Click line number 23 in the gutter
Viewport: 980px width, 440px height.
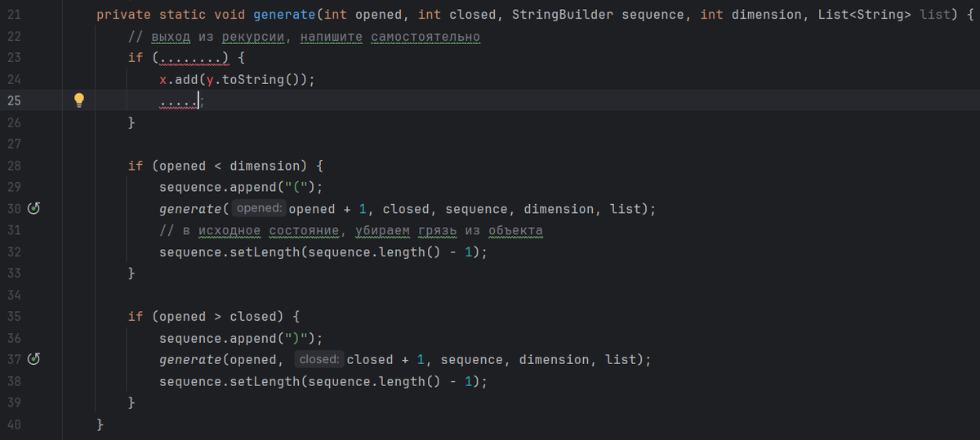point(15,57)
